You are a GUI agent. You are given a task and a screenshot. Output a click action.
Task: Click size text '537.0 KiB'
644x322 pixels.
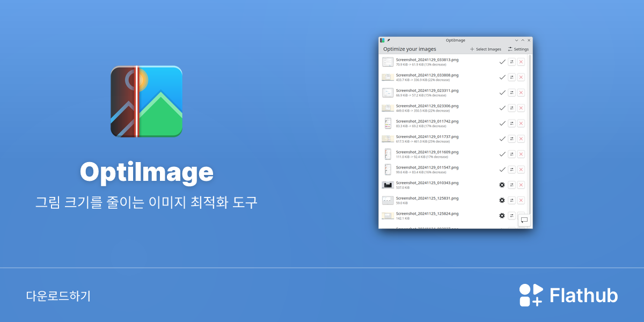(x=403, y=188)
